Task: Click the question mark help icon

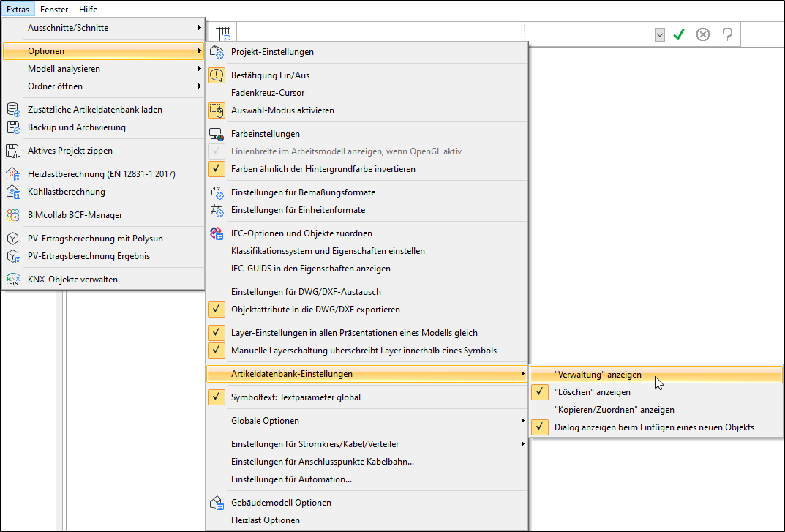Action: (x=727, y=34)
